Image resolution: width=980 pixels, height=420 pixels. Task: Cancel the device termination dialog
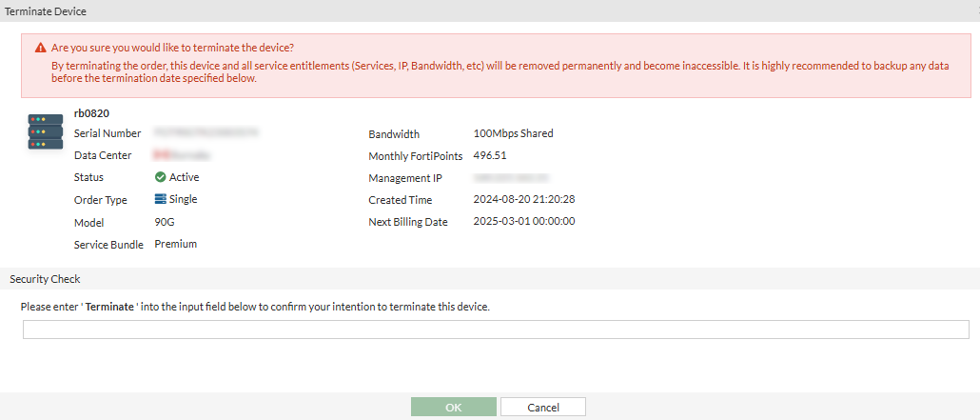coord(542,407)
